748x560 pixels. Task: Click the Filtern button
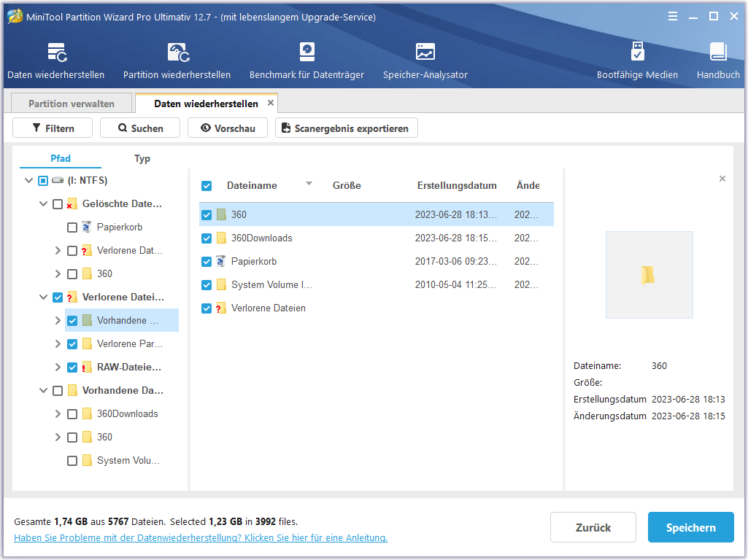click(x=53, y=128)
